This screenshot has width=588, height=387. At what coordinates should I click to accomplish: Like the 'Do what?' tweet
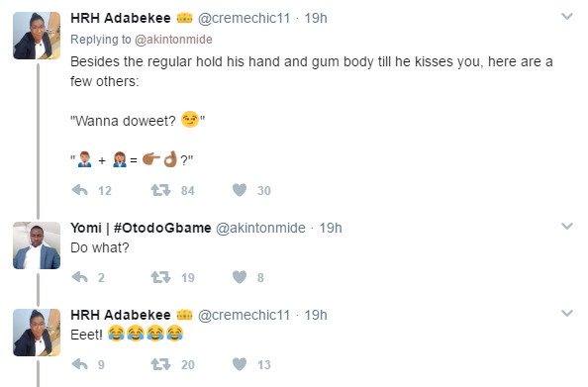point(240,277)
